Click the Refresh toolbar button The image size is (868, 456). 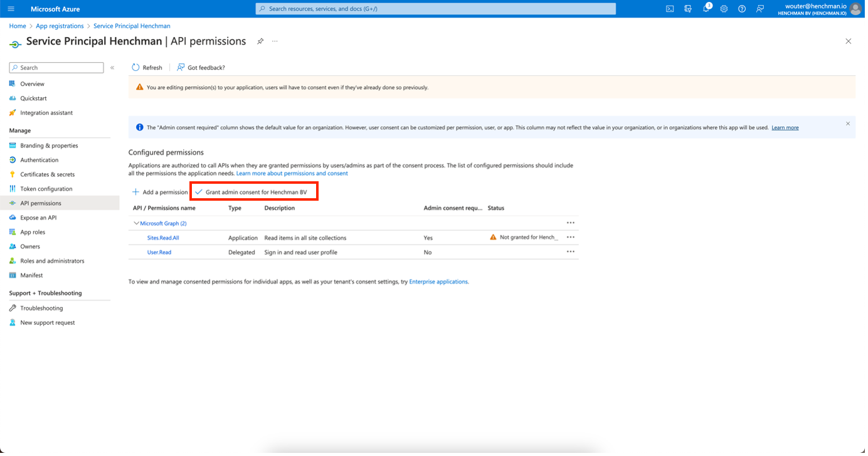(147, 68)
